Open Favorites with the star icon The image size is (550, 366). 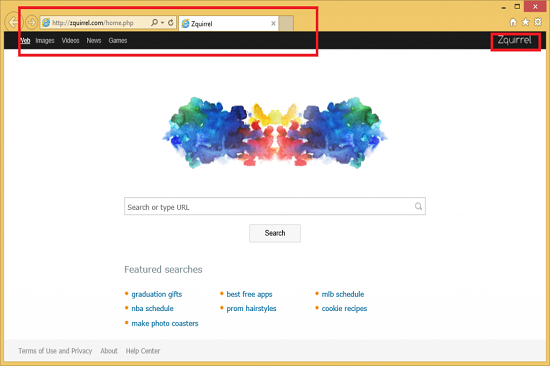tap(525, 22)
